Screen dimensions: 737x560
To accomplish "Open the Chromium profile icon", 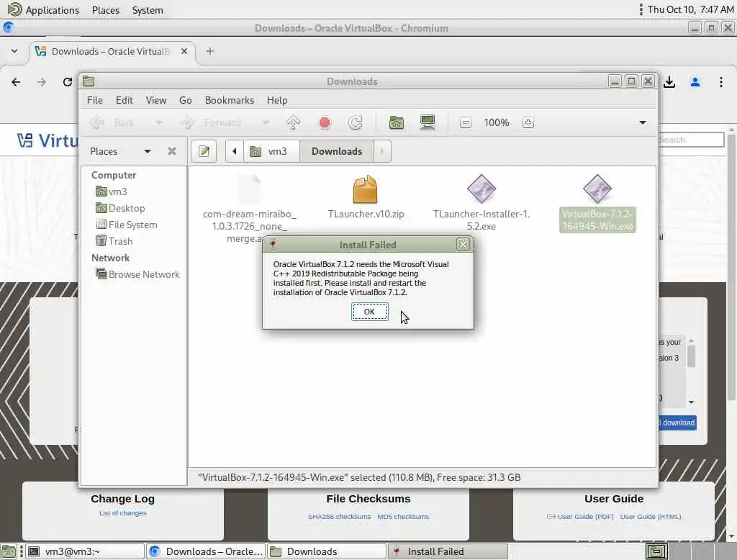I will pyautogui.click(x=695, y=82).
